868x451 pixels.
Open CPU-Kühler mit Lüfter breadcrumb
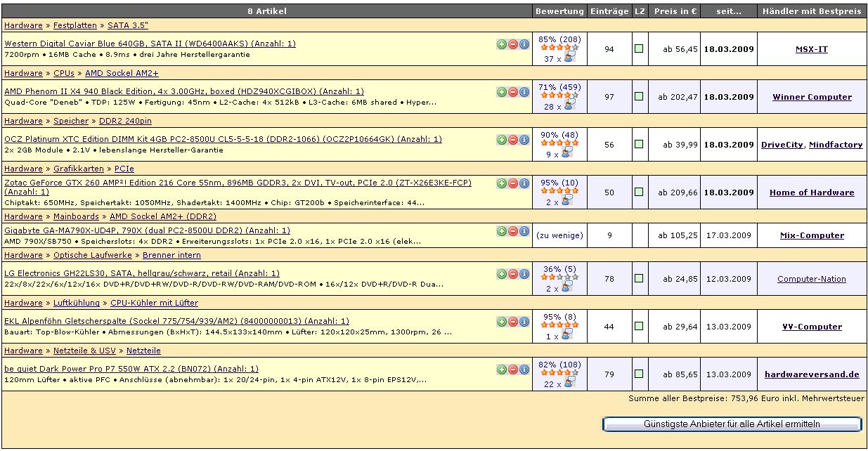pyautogui.click(x=154, y=303)
